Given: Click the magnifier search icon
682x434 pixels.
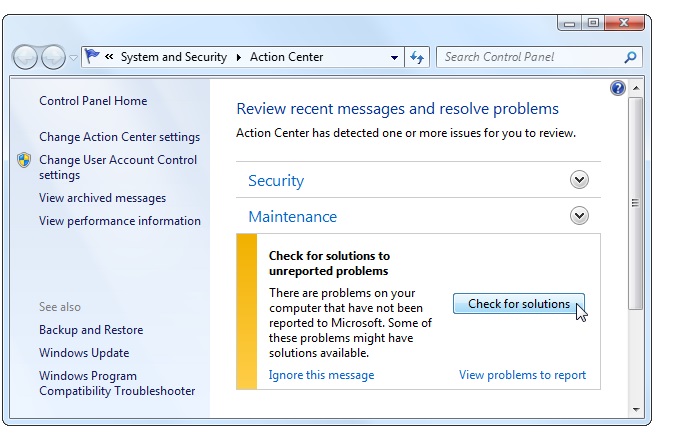Looking at the screenshot, I should click(x=630, y=57).
